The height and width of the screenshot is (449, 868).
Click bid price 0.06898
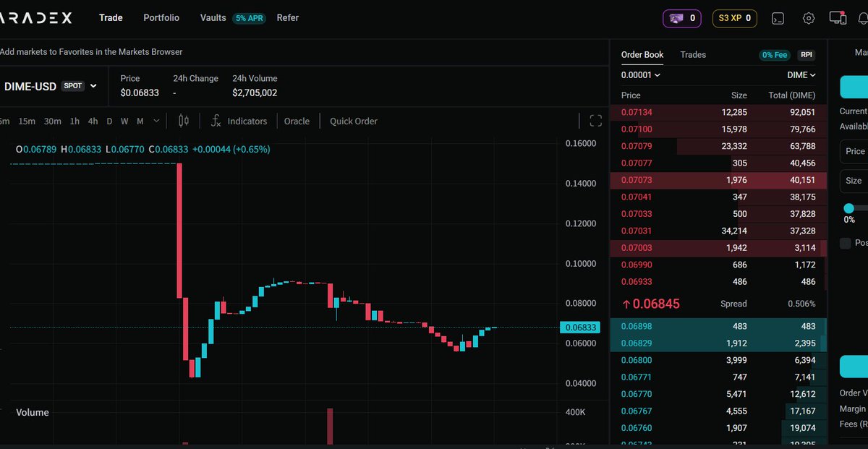point(636,326)
